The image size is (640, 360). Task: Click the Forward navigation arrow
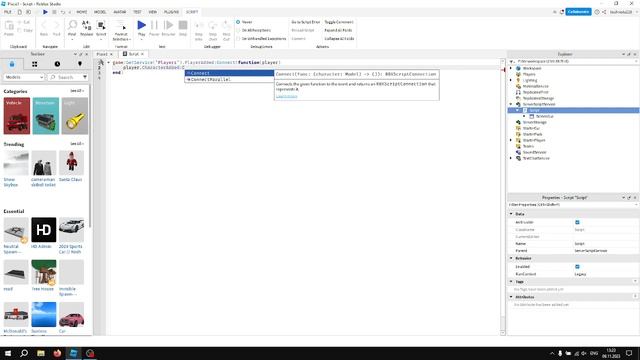(x=56, y=26)
